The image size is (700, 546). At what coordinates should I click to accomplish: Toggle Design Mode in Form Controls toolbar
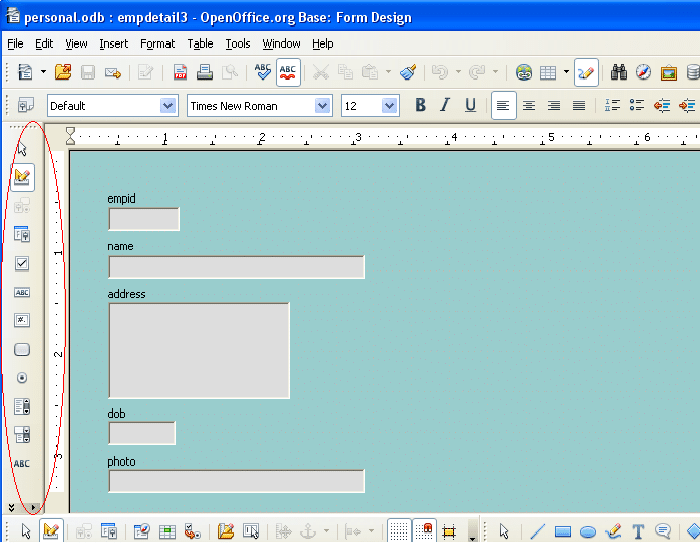tap(22, 178)
